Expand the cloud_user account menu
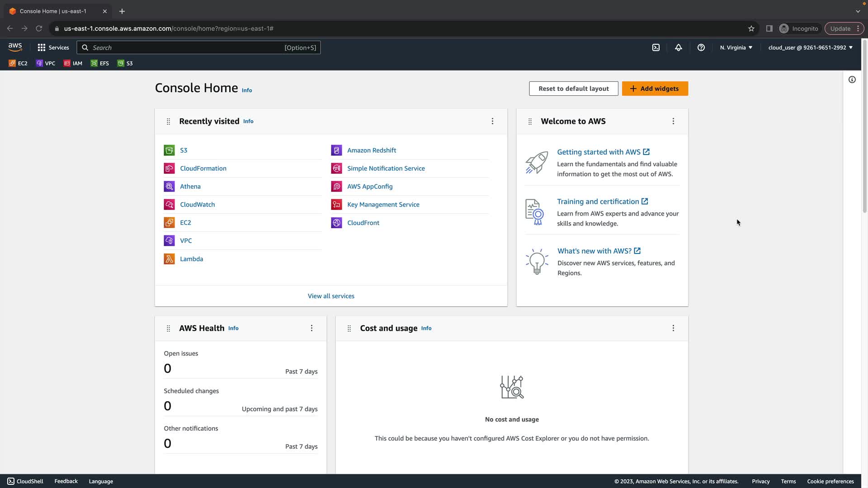The height and width of the screenshot is (488, 868). tap(810, 47)
